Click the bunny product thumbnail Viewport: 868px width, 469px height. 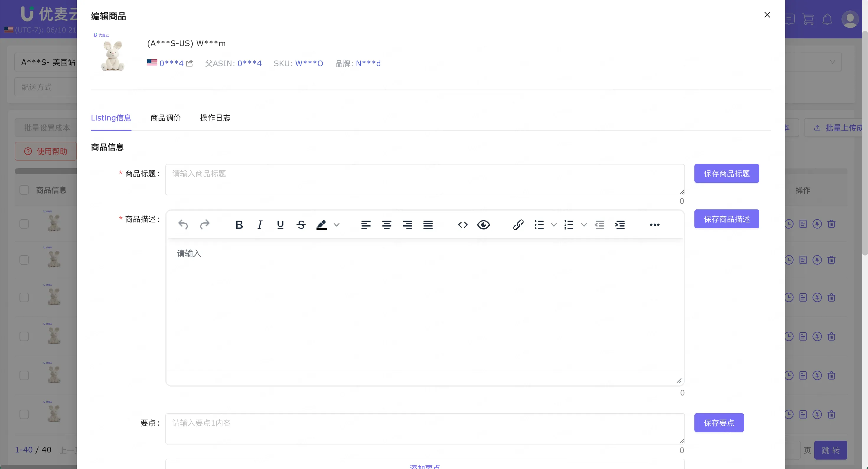113,54
